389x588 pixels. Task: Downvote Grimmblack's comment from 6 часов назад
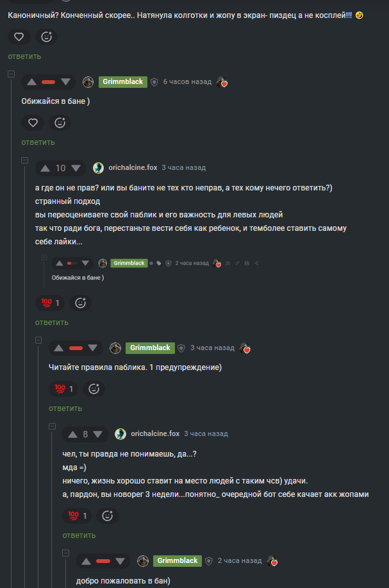[x=65, y=82]
